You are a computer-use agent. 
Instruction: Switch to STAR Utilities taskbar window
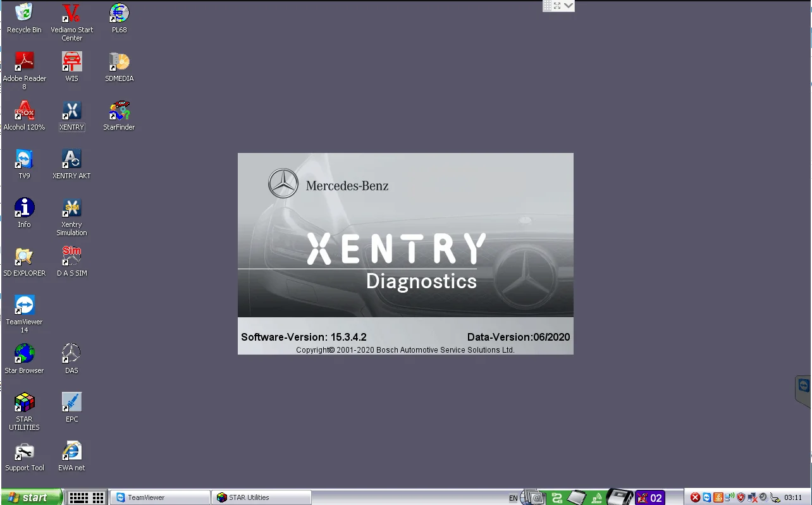click(262, 497)
